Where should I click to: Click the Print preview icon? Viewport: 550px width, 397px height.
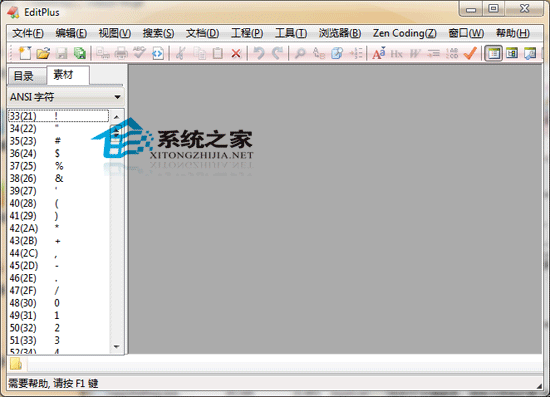(103, 53)
